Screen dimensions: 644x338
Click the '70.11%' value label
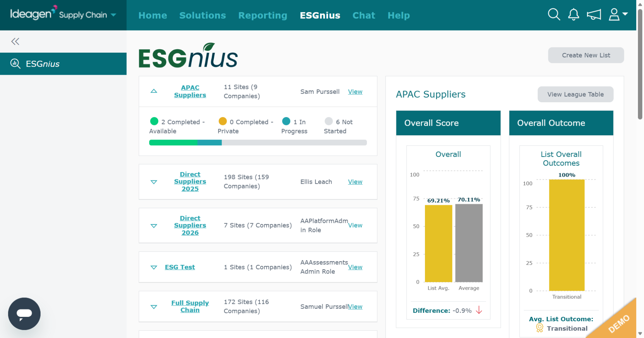point(469,200)
